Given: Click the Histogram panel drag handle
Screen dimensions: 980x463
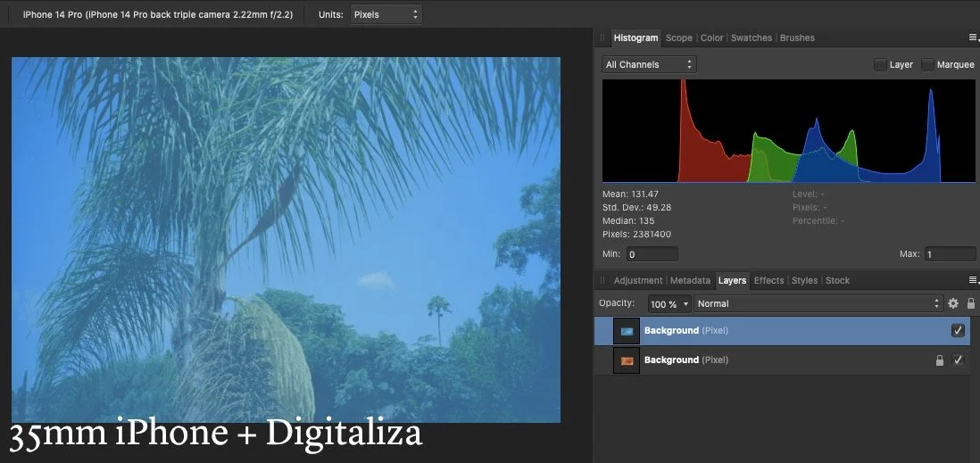Looking at the screenshot, I should click(602, 38).
